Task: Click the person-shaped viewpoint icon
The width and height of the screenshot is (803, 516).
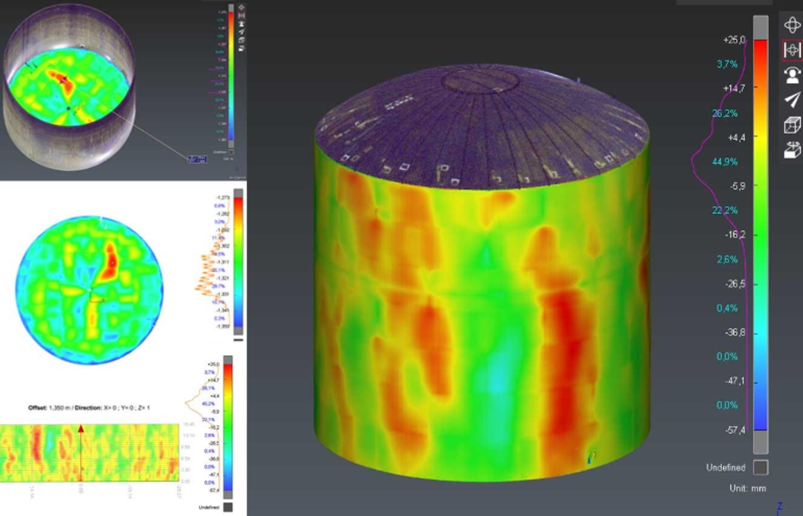Action: pos(791,74)
